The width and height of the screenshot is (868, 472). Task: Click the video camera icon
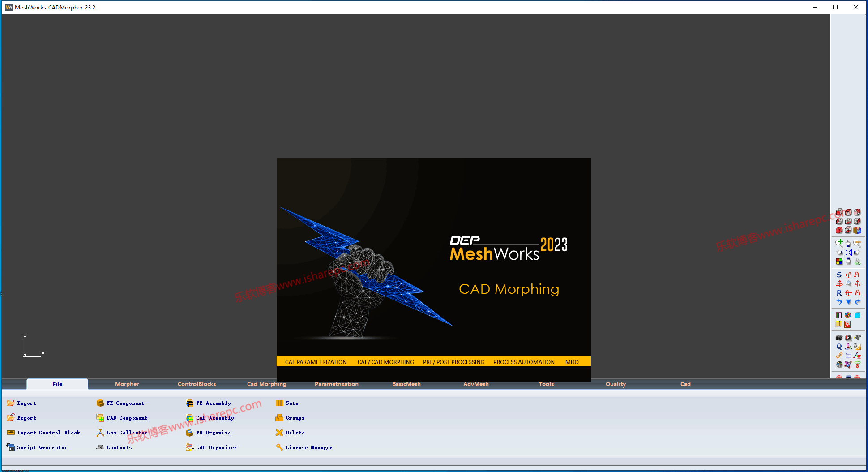coord(857,337)
